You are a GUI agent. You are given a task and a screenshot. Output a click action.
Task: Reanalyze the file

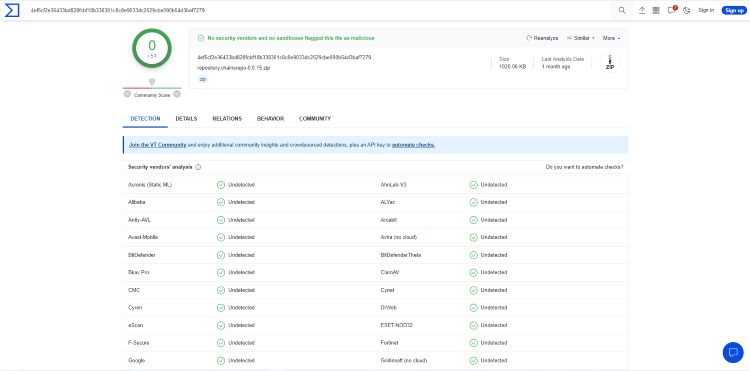point(542,38)
